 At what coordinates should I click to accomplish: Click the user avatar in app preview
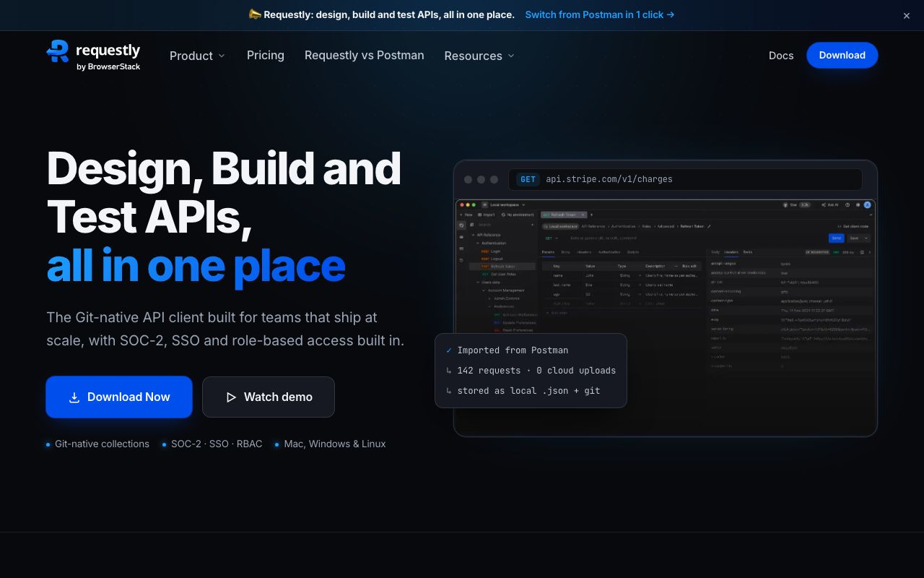867,205
